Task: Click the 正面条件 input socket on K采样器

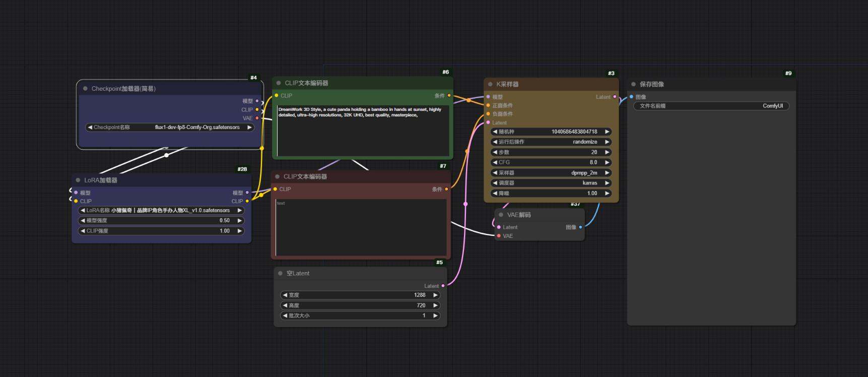Action: tap(488, 105)
